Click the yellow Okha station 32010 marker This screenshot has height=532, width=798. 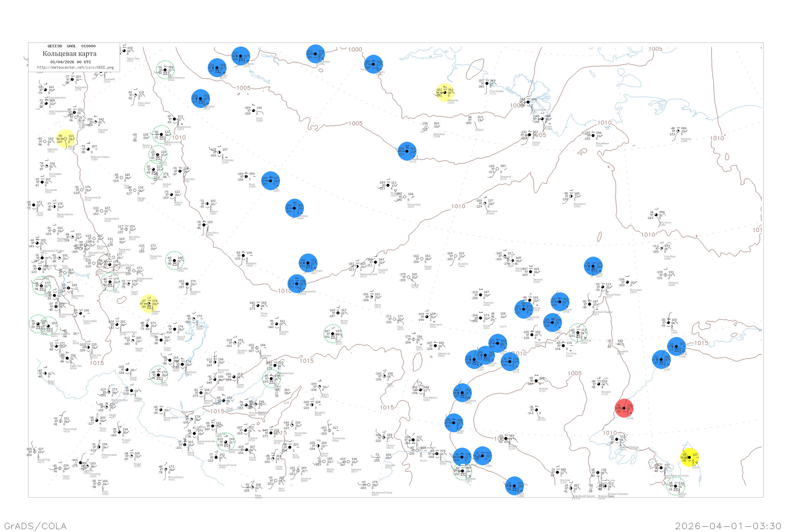coord(689,457)
